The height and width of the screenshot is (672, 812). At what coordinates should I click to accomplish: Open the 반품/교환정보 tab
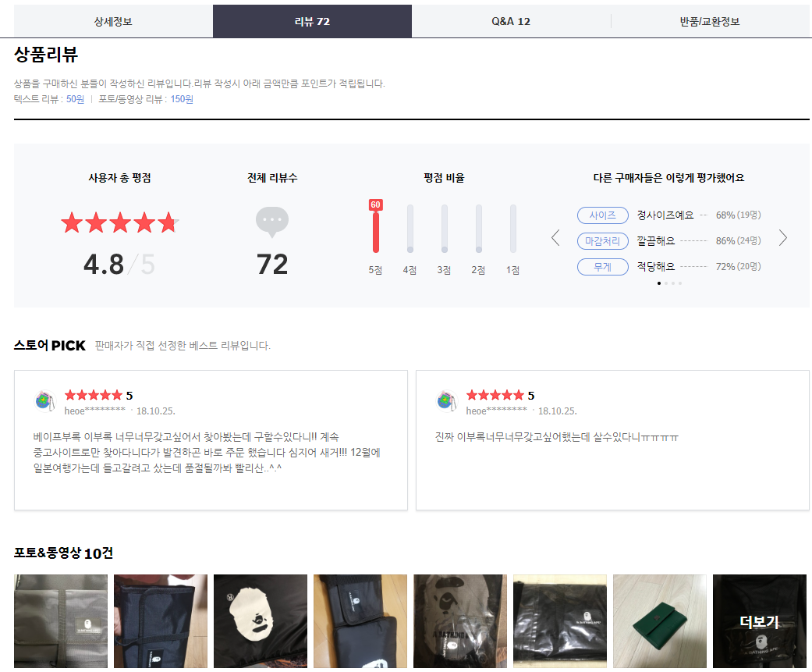(709, 21)
